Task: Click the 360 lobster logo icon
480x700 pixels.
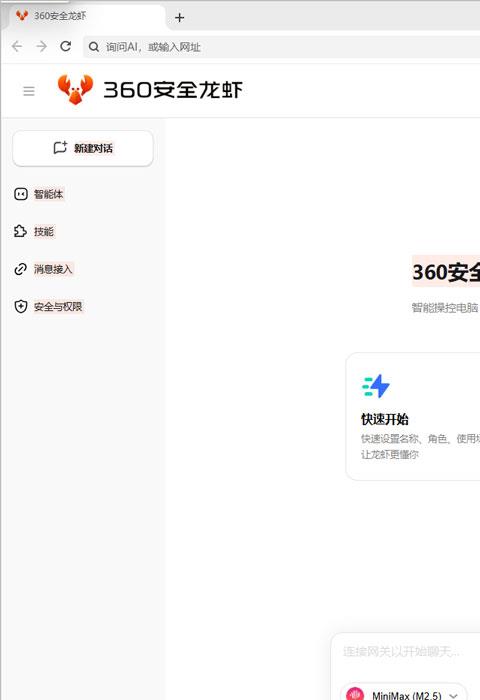Action: [75, 89]
